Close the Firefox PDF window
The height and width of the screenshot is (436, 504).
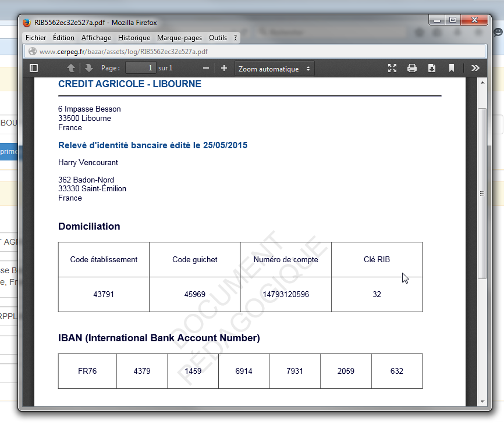pyautogui.click(x=474, y=20)
